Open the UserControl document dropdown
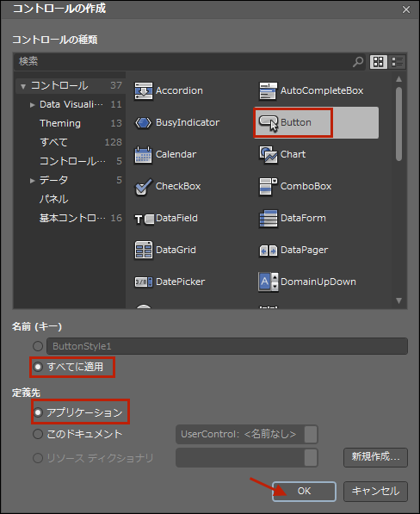The height and width of the screenshot is (514, 420). pyautogui.click(x=247, y=434)
